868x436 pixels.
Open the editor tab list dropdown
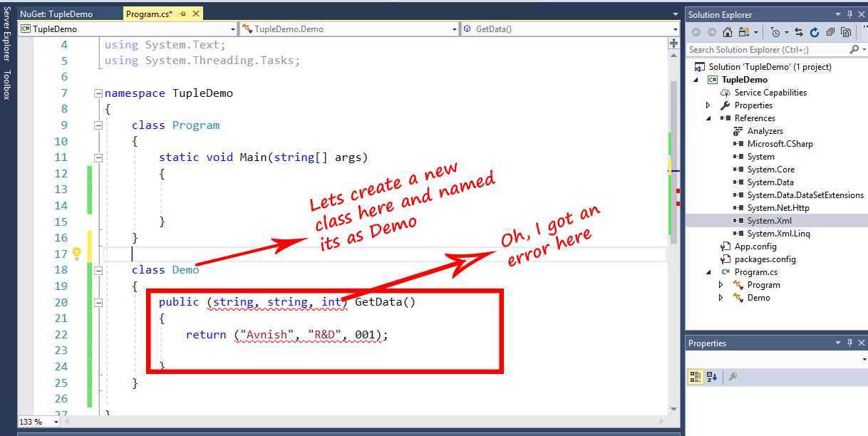675,14
